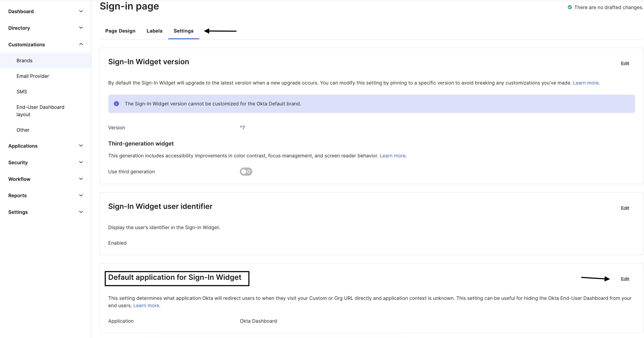Click the info icon in the blue banner
Viewport: 644px width, 338px height.
point(116,104)
